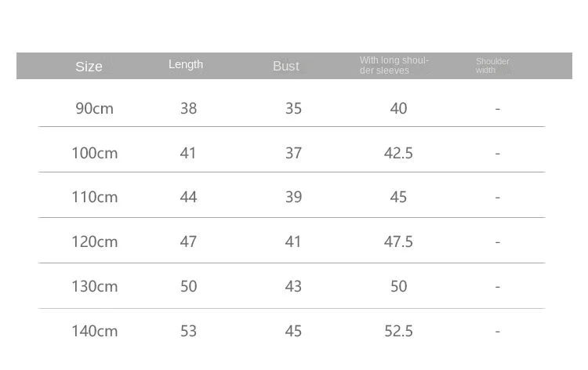Click the sleeve value 52.5 for 140cm
The image size is (588, 370).
[x=398, y=331]
